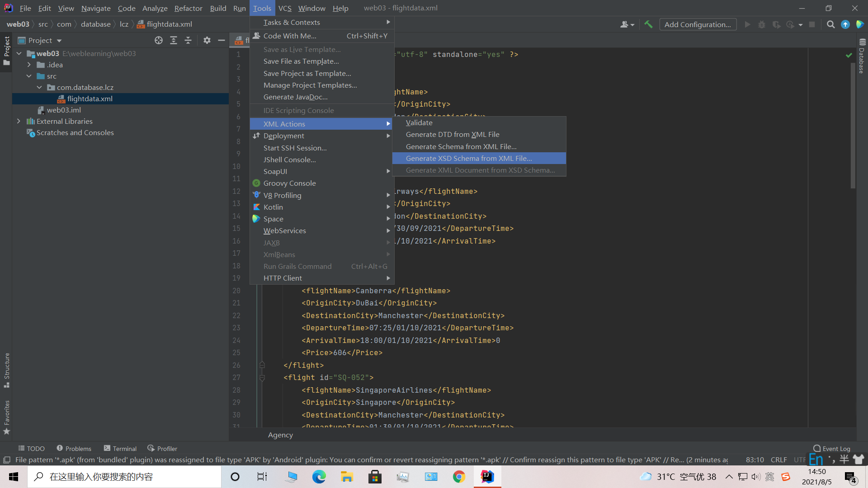Open Windows notification center
The height and width of the screenshot is (488, 868).
click(850, 477)
